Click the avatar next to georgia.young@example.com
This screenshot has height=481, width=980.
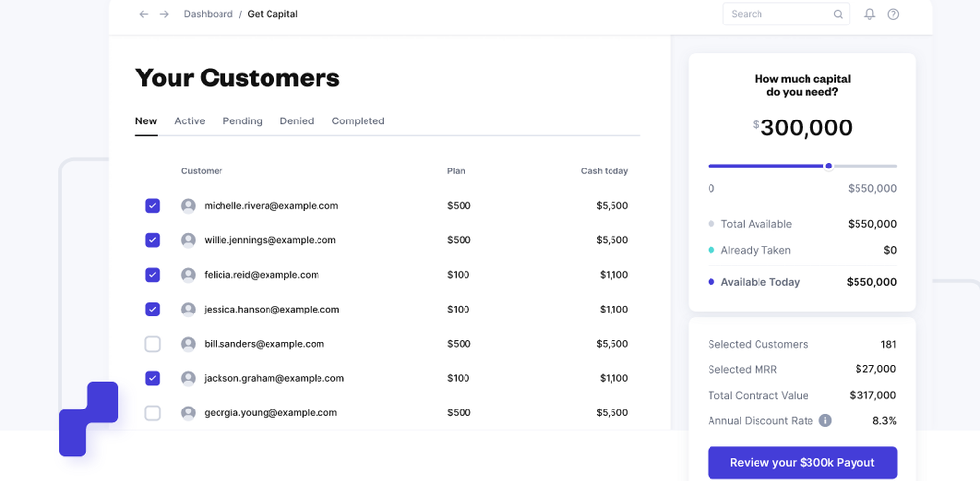[x=188, y=412]
